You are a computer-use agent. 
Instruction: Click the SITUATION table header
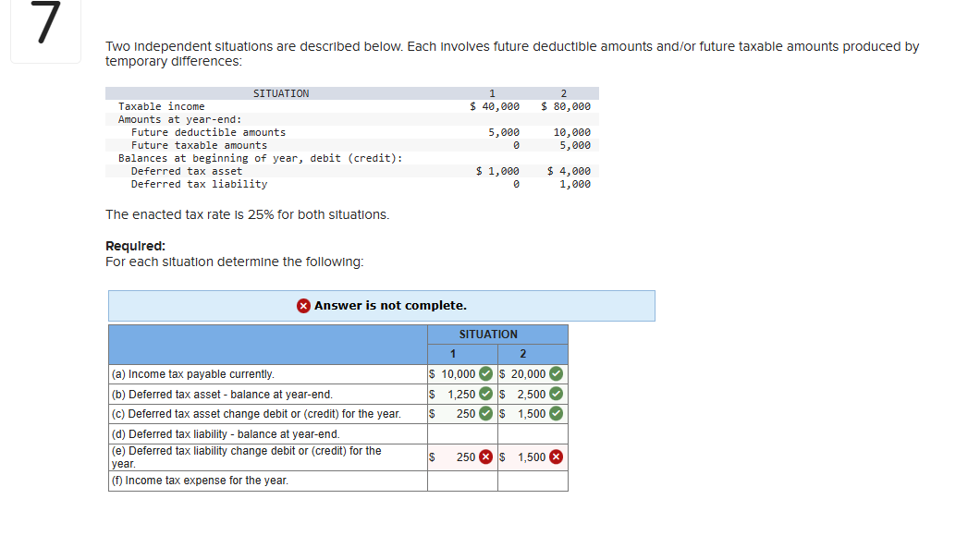click(x=487, y=334)
